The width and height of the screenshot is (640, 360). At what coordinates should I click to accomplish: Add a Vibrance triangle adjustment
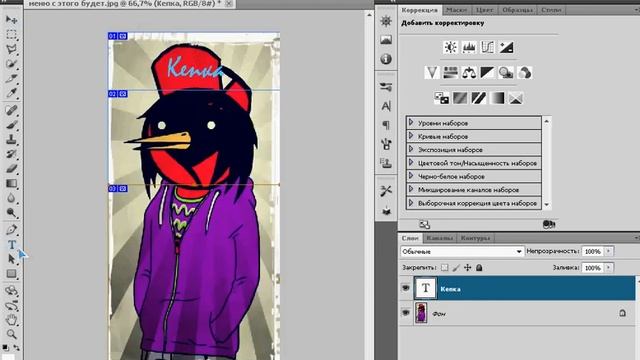[432, 73]
